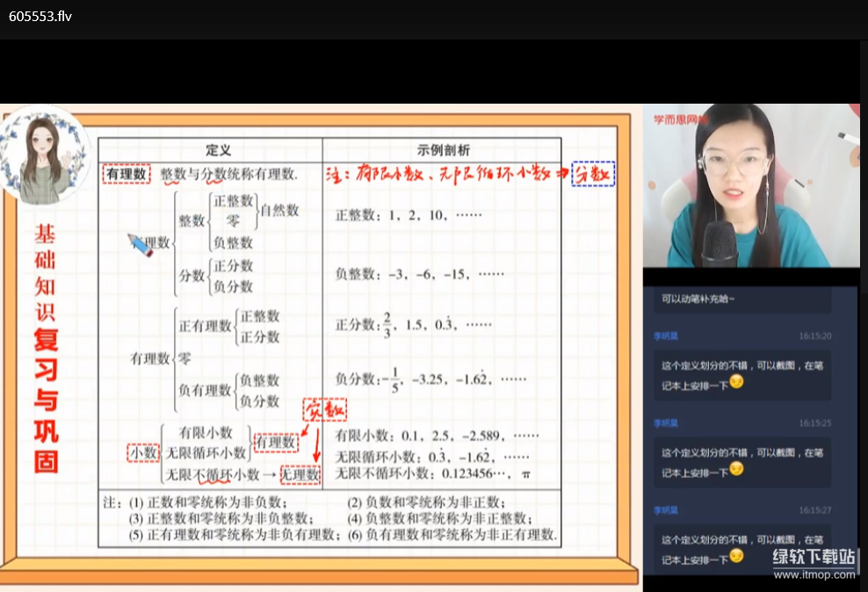Click the '负有理数' branch label
Screen dimensions: 868x592
205,391
